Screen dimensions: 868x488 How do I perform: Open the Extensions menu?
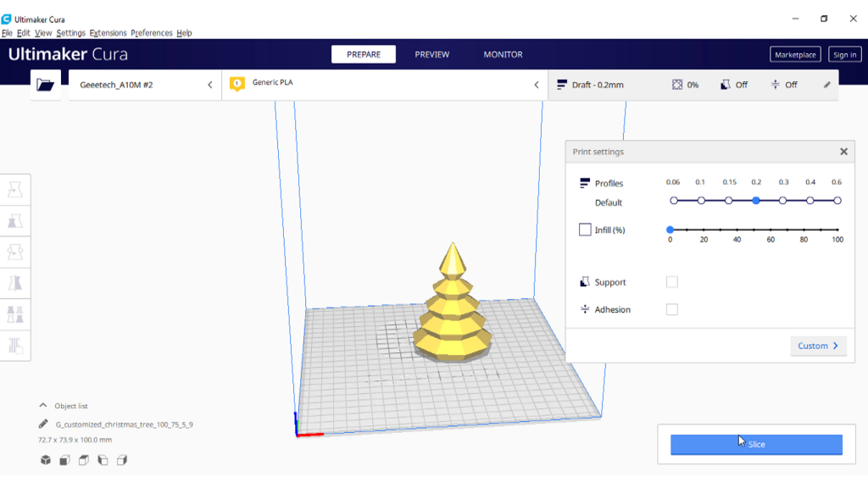click(x=108, y=33)
